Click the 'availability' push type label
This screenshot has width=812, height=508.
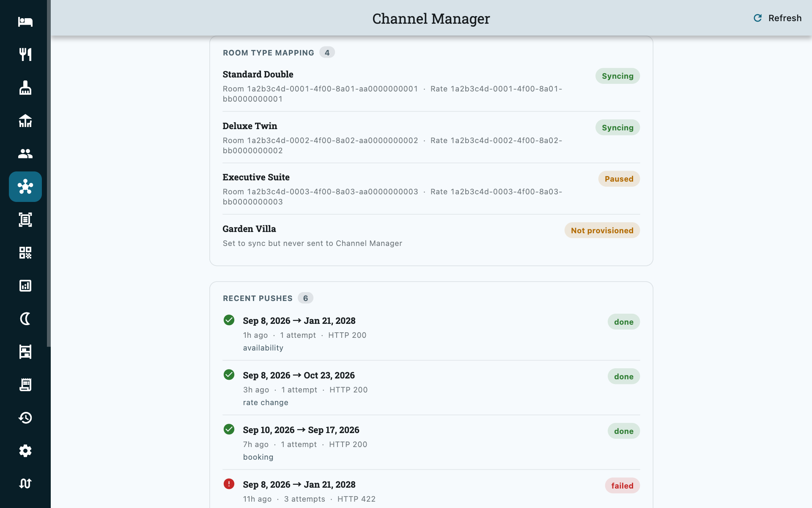(263, 348)
